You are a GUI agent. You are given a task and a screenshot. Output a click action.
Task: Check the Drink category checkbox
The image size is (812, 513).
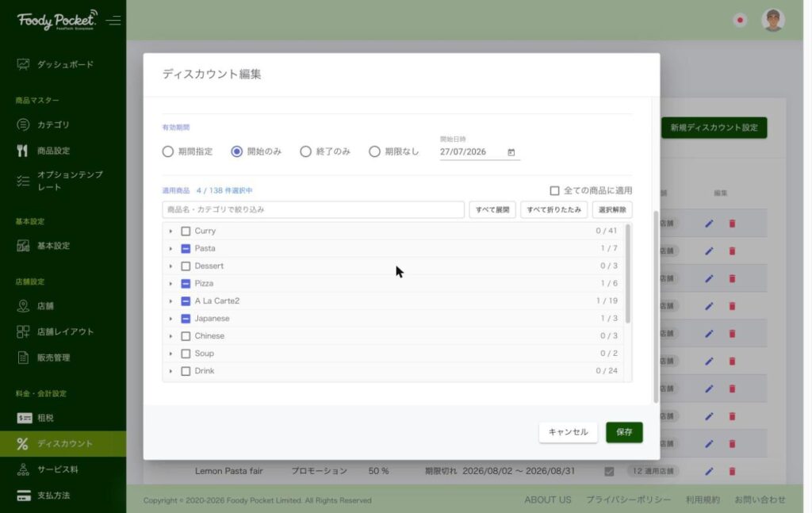[x=186, y=371]
